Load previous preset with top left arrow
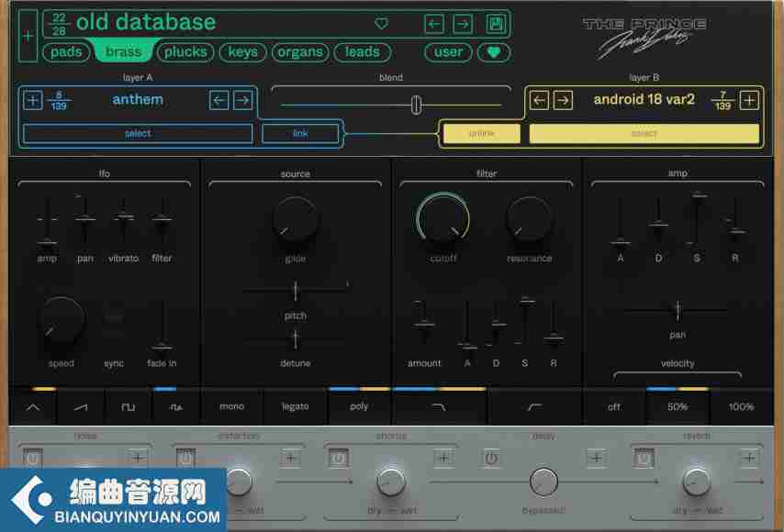Screen dimensions: 784x532 (x=434, y=24)
